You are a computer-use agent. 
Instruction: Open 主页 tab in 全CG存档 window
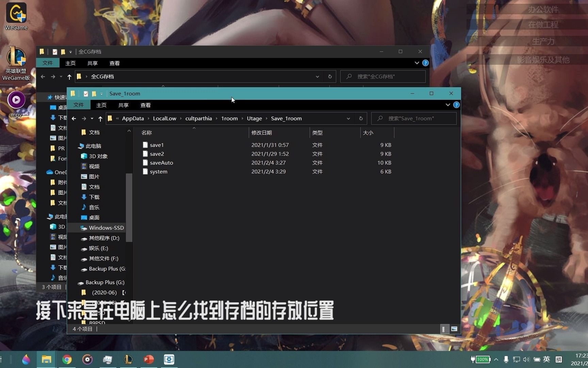(70, 63)
